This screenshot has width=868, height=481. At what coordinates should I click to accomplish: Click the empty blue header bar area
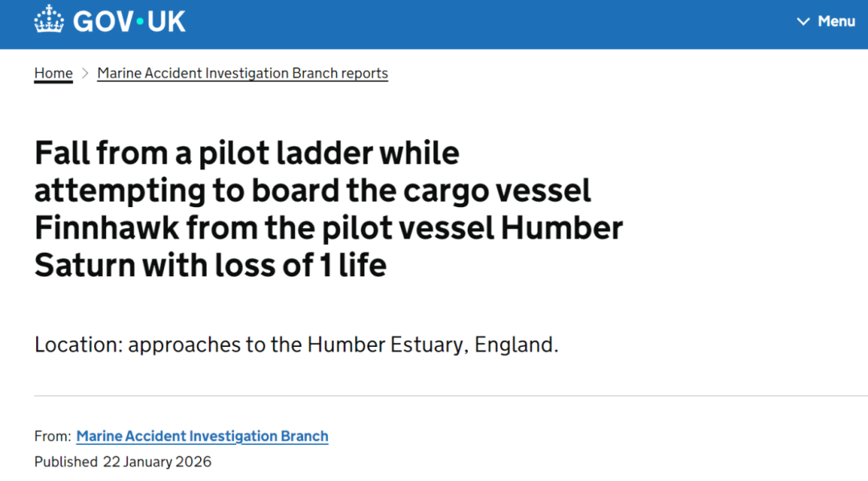482,22
